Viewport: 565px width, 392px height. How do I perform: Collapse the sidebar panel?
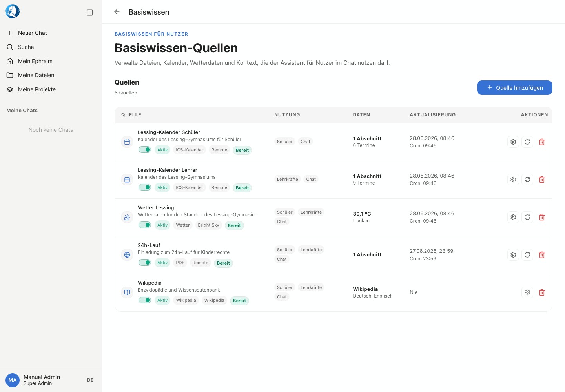[x=90, y=13]
